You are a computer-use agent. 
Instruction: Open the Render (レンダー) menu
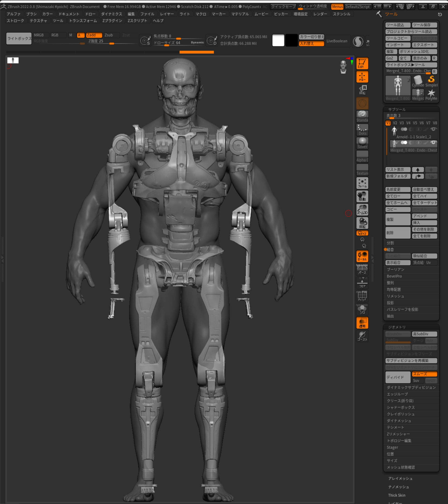pyautogui.click(x=320, y=14)
